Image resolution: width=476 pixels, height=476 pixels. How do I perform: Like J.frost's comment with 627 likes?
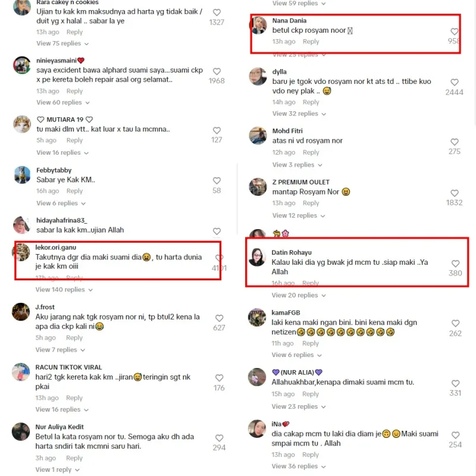(219, 318)
